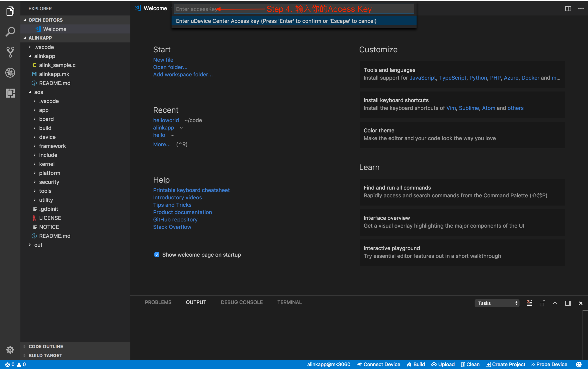Click Build in the status bar
The height and width of the screenshot is (369, 588).
point(416,364)
